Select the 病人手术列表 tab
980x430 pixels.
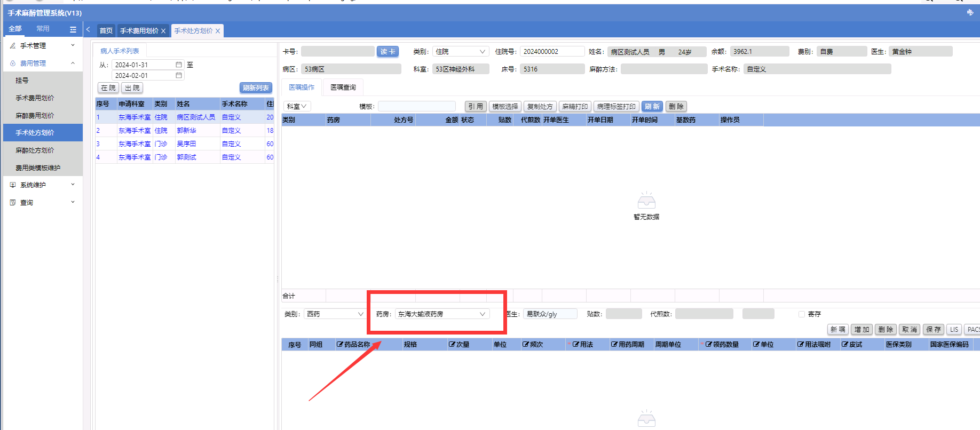120,51
